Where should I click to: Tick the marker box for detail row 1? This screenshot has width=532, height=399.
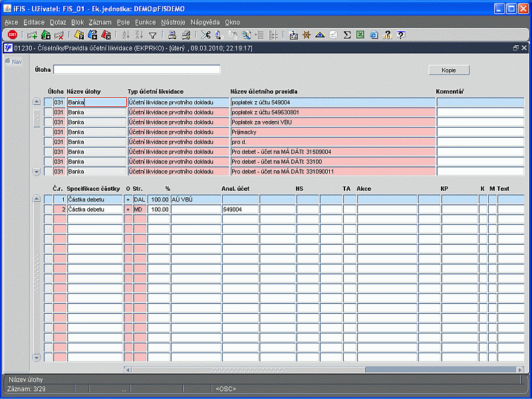pos(48,199)
